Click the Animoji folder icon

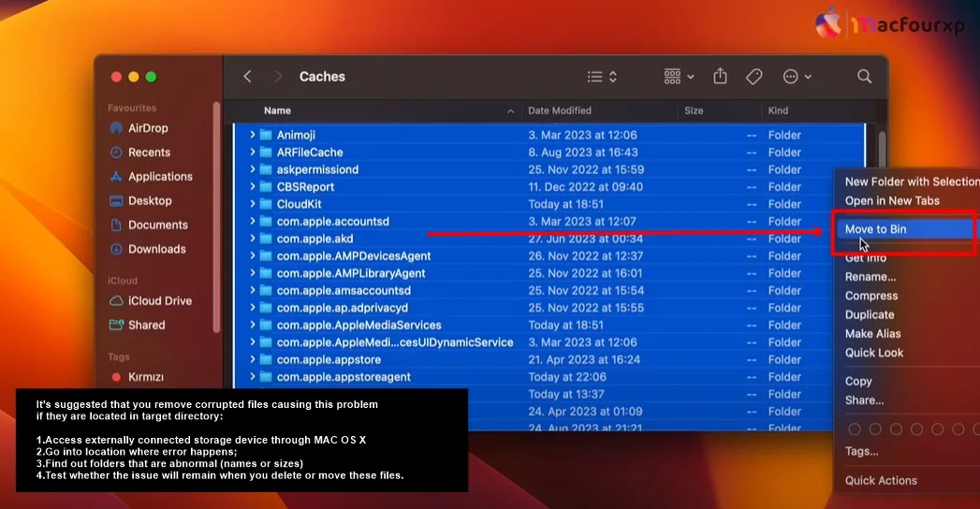tap(266, 135)
